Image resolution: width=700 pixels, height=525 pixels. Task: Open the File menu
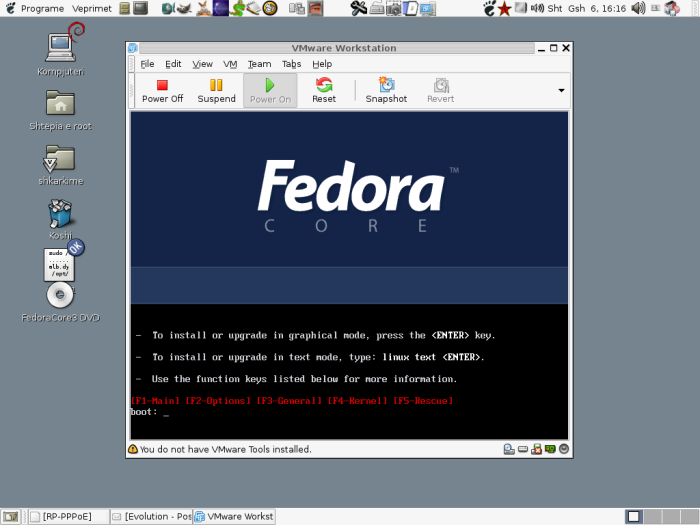pos(147,64)
